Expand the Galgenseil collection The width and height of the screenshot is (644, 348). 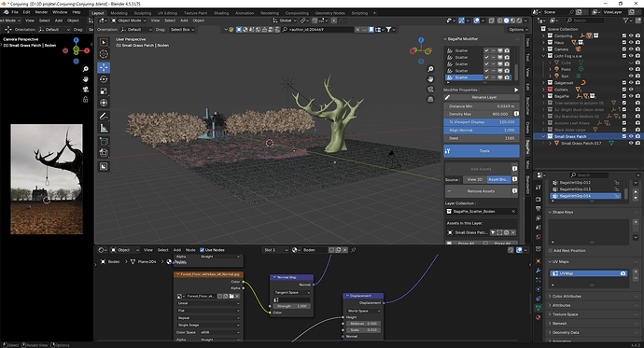543,82
